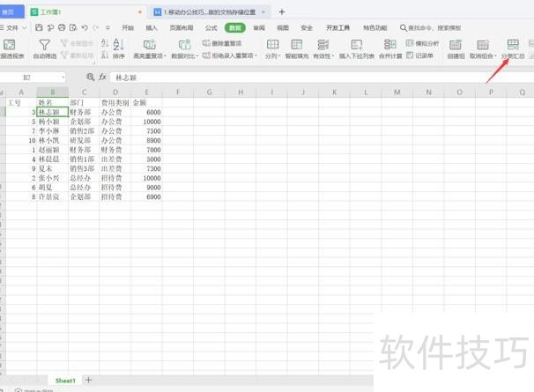Switch to the 开发工具 ribbon tab
Image resolution: width=534 pixels, height=392 pixels.
(337, 28)
